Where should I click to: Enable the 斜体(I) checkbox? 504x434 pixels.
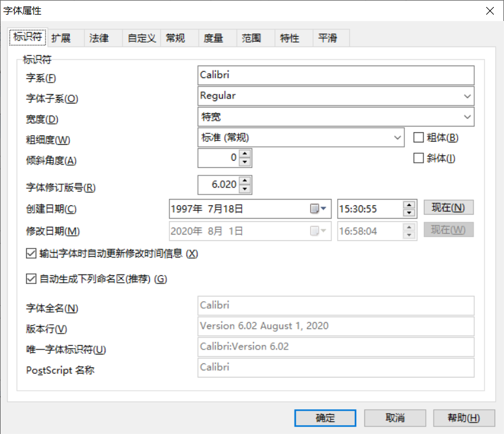click(418, 158)
